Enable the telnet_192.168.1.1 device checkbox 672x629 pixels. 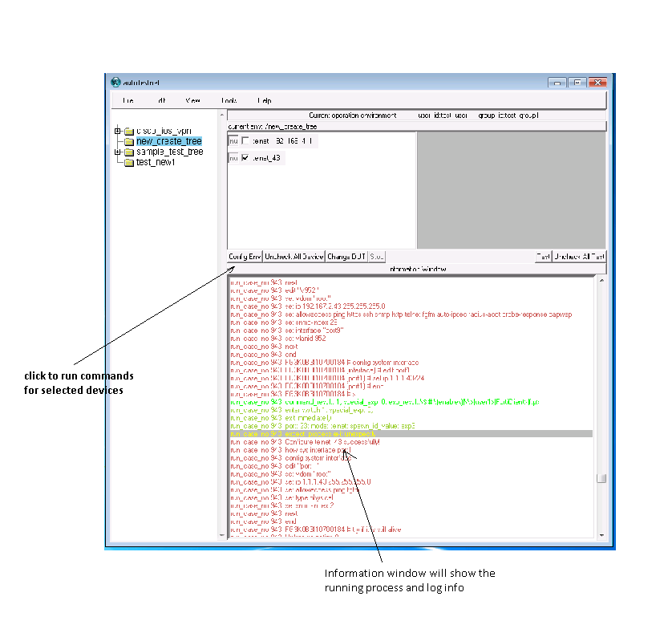click(x=245, y=141)
